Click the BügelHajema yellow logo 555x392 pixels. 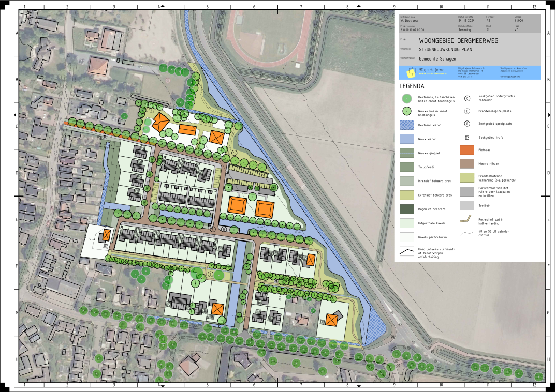point(411,72)
